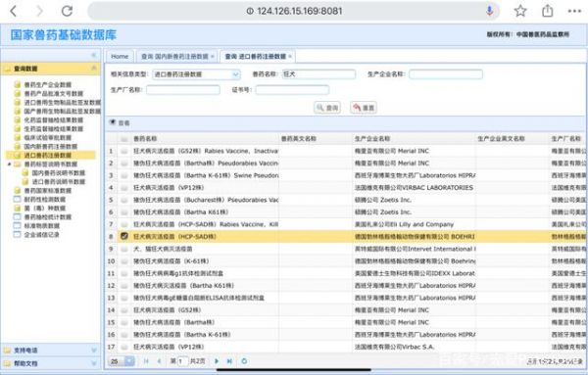Image resolution: width=588 pixels, height=375 pixels.
Task: Click the 重置 reset button
Action: tap(364, 108)
